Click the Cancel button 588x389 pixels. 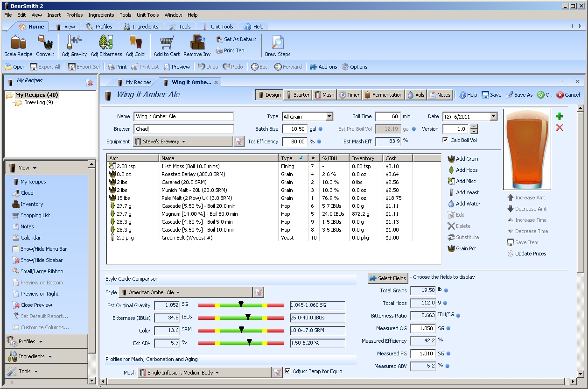tap(568, 95)
